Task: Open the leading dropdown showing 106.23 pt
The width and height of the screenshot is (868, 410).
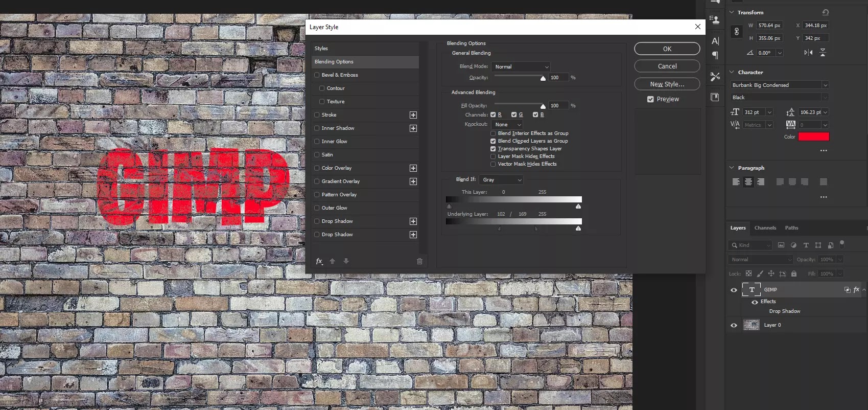Action: (x=825, y=112)
